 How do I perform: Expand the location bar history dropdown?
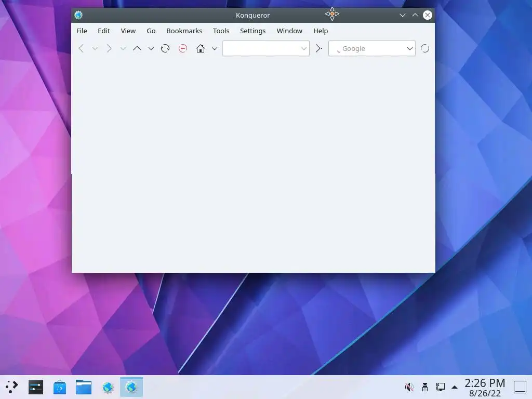pos(303,48)
